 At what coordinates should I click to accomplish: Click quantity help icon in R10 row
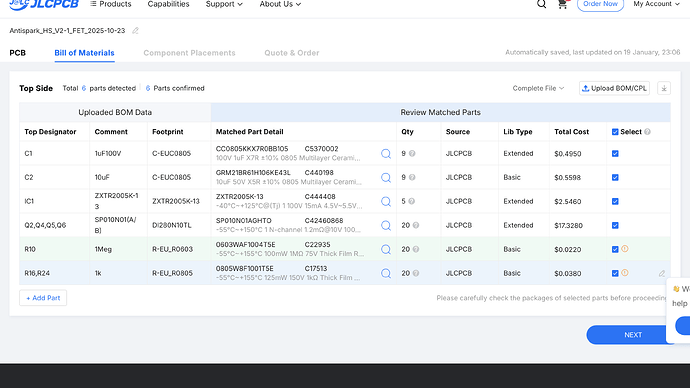coord(416,249)
